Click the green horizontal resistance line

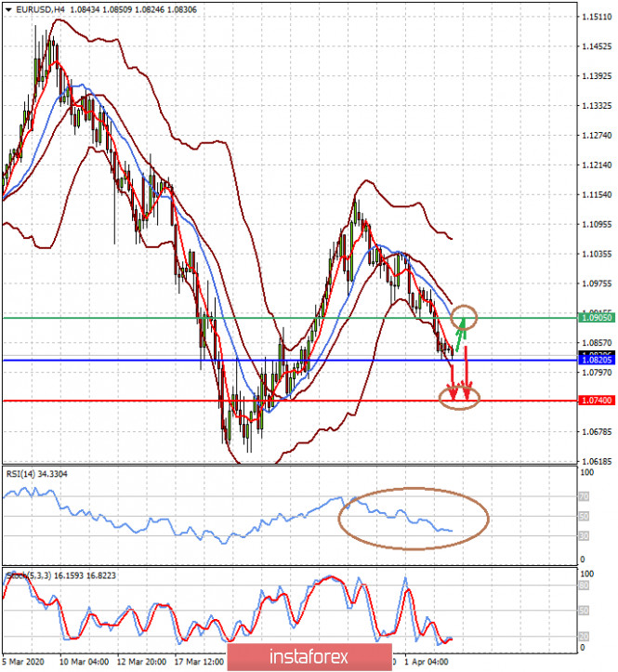point(290,318)
